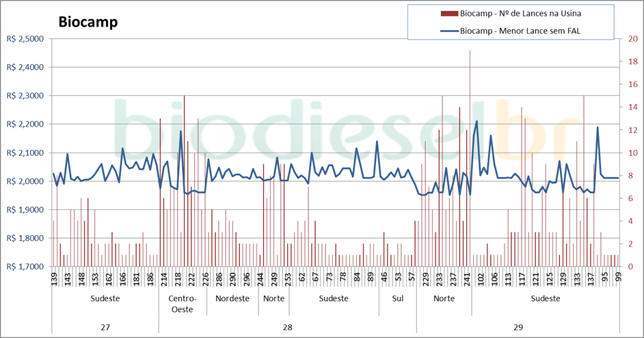The width and height of the screenshot is (644, 338).
Task: Select the group 27 label
Action: click(105, 327)
